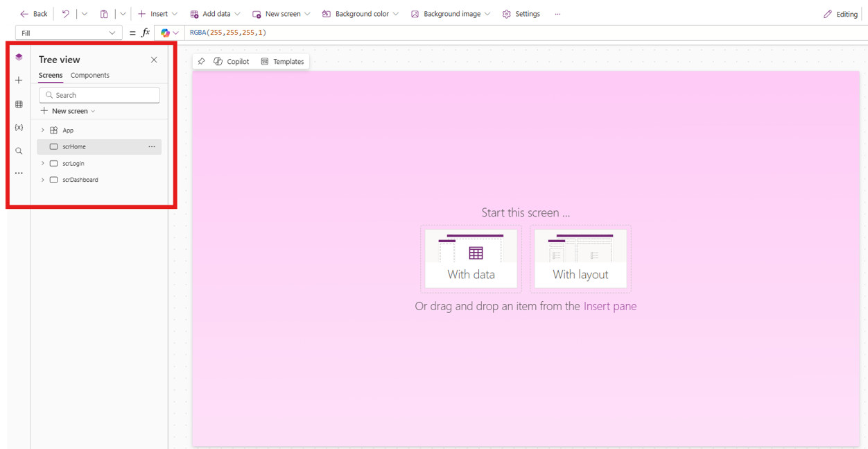The image size is (868, 449).
Task: Click the ellipsis icon below Search in left rail
Action: [x=19, y=172]
